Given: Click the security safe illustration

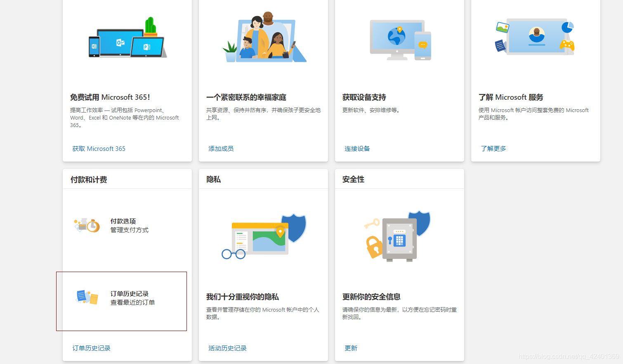Looking at the screenshot, I should [397, 236].
